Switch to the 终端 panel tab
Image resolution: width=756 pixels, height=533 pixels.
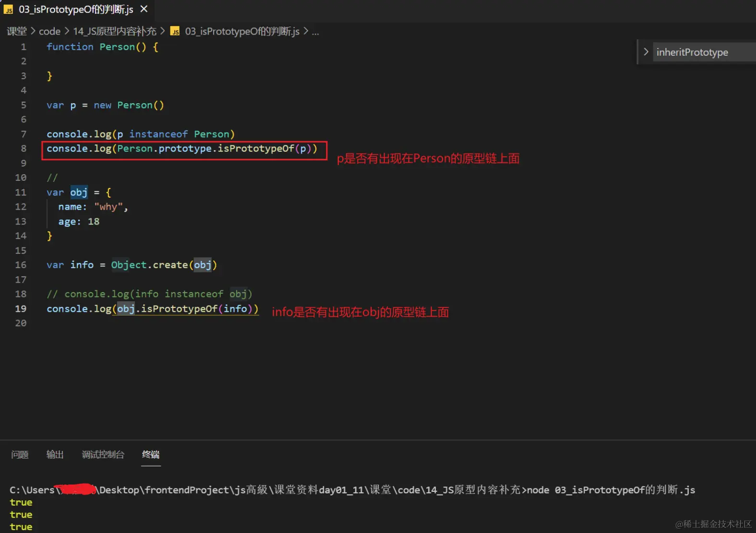click(151, 454)
